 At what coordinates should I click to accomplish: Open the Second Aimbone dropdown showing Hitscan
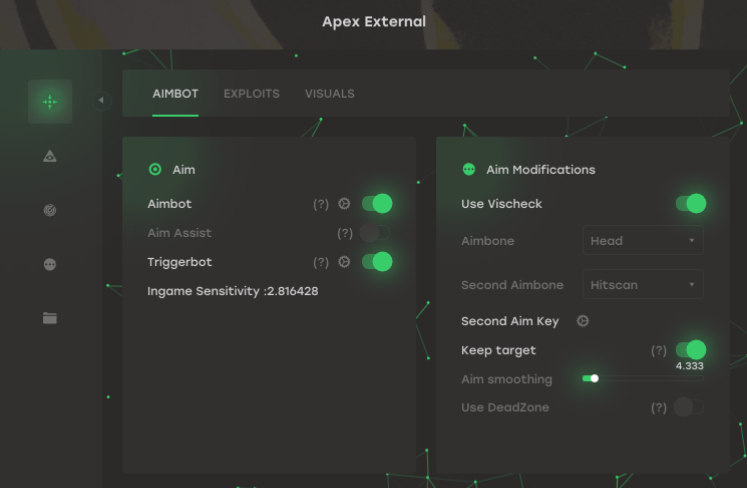643,285
